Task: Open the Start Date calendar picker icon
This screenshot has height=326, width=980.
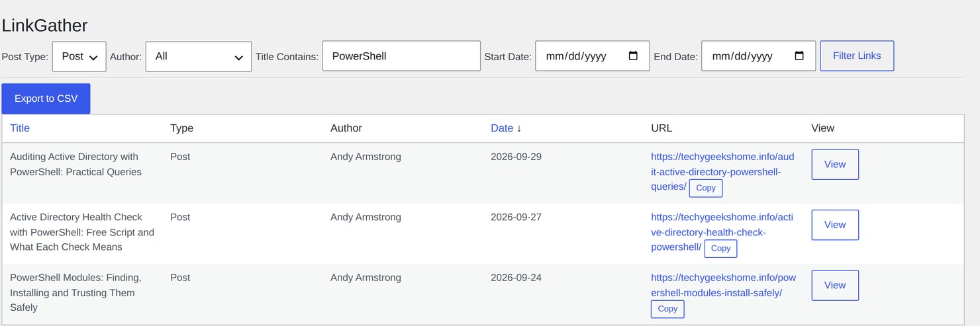Action: [x=633, y=56]
